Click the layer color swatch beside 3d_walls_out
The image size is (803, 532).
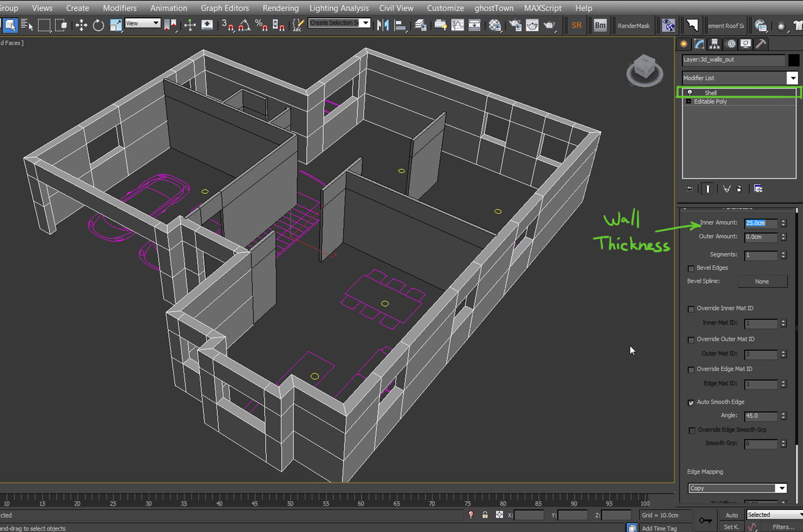793,60
